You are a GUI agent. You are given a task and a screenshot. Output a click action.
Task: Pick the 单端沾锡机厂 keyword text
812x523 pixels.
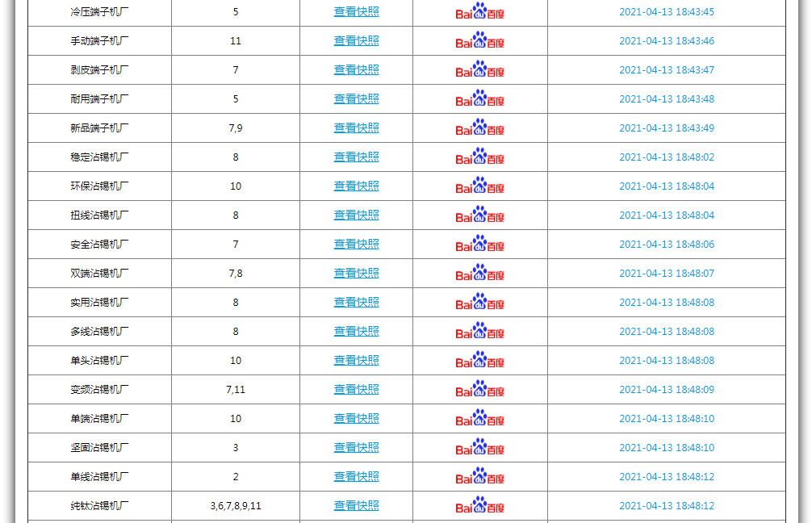[99, 418]
